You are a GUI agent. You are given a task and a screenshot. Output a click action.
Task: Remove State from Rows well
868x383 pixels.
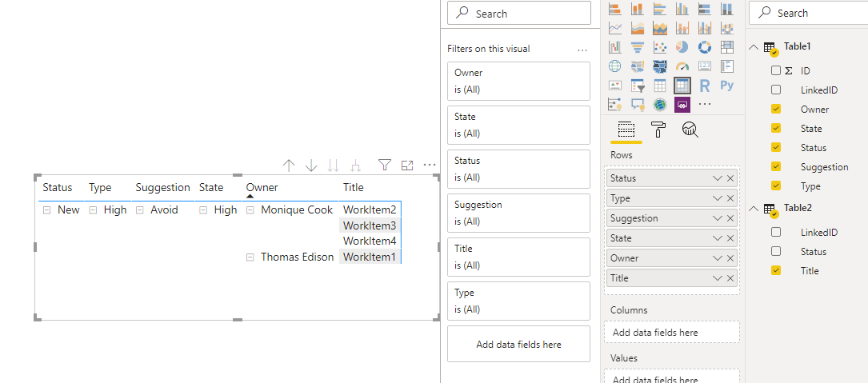(730, 238)
